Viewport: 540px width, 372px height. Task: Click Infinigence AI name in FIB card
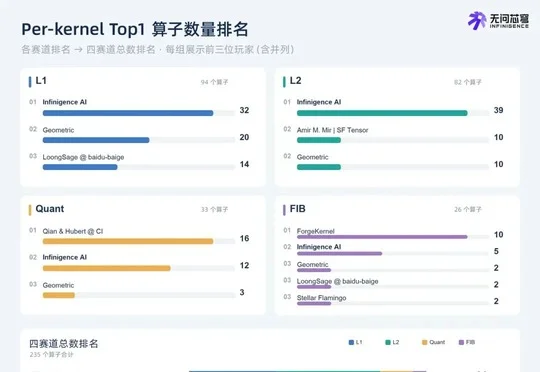[319, 247]
